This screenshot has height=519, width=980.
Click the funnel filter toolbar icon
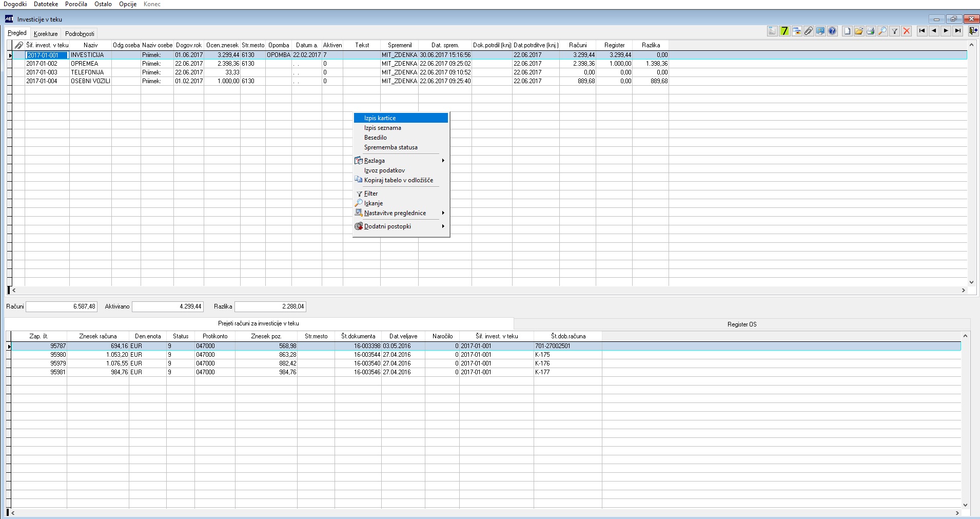[895, 31]
